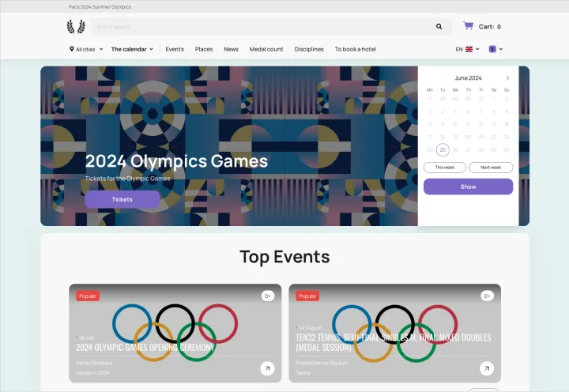Click the laurel wreath site logo

point(76,27)
